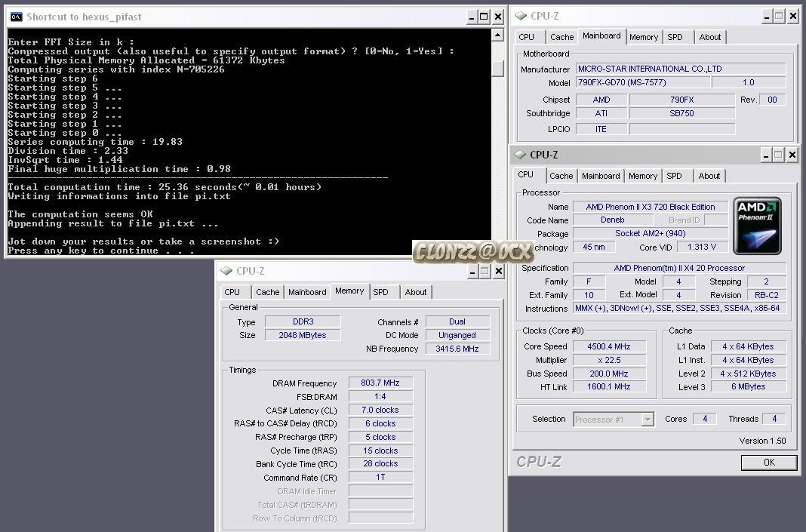Click memory Size value 2048 MBytes
806x532 pixels.
point(303,335)
